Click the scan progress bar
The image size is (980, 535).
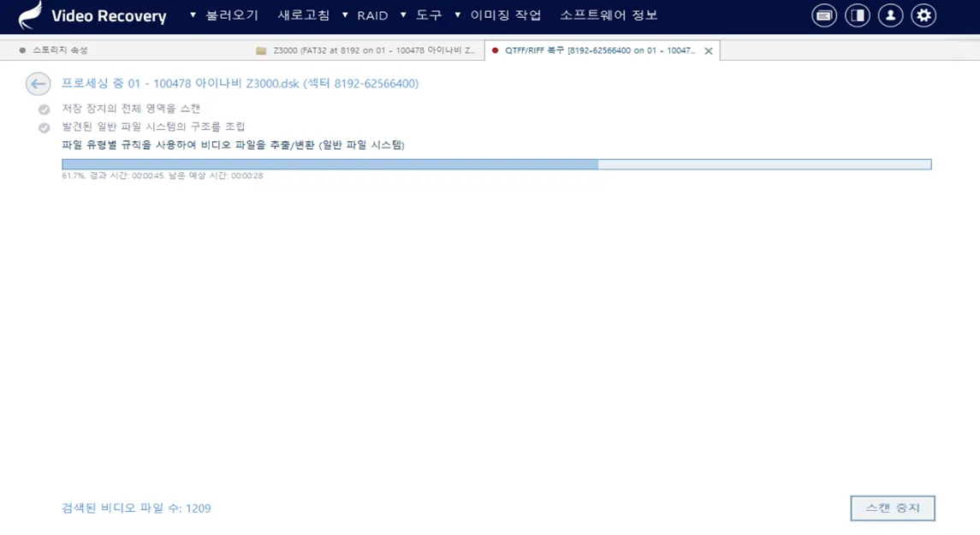[496, 164]
